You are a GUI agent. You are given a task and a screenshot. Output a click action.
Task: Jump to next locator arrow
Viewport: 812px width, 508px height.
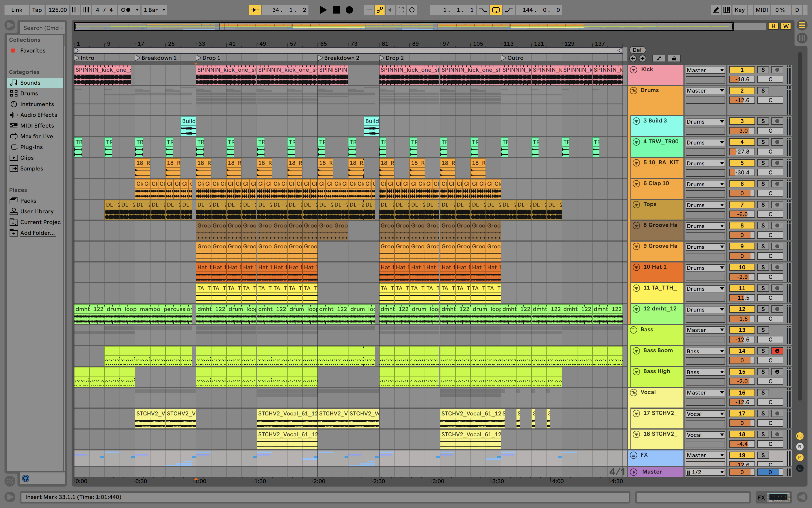[x=642, y=58]
